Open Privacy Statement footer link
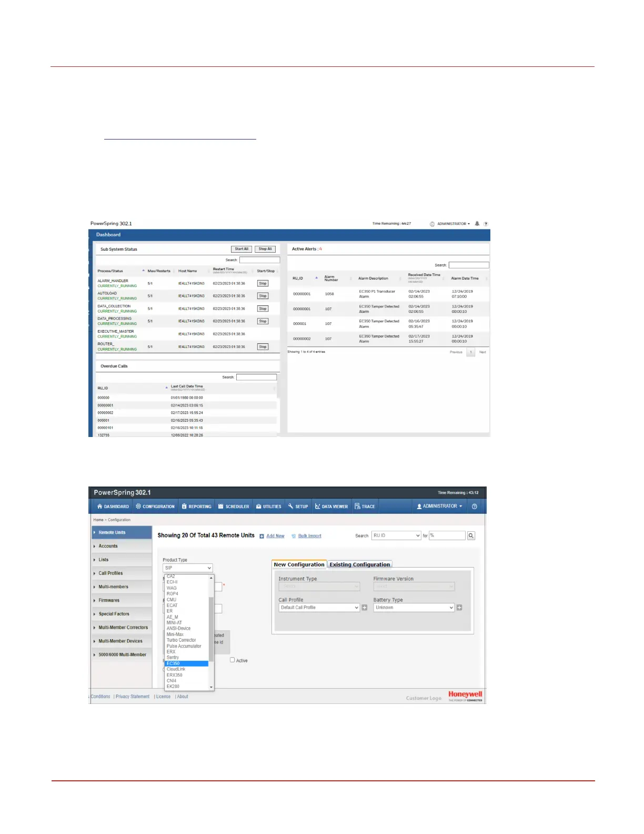 click(x=133, y=697)
